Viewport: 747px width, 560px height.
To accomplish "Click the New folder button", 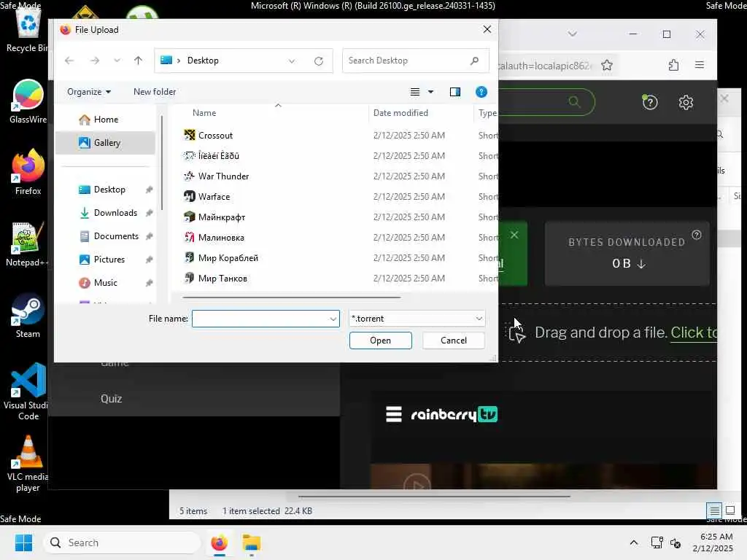I will [155, 92].
